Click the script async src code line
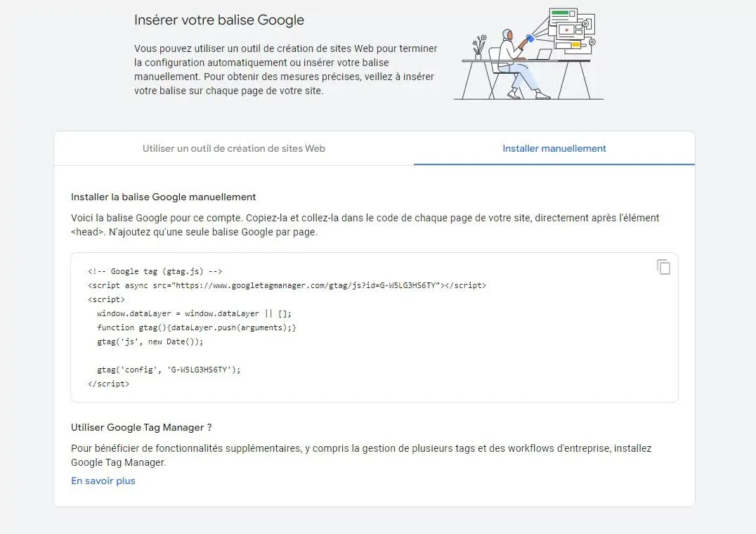Screen dimensions: 756x534 pyautogui.click(x=287, y=285)
